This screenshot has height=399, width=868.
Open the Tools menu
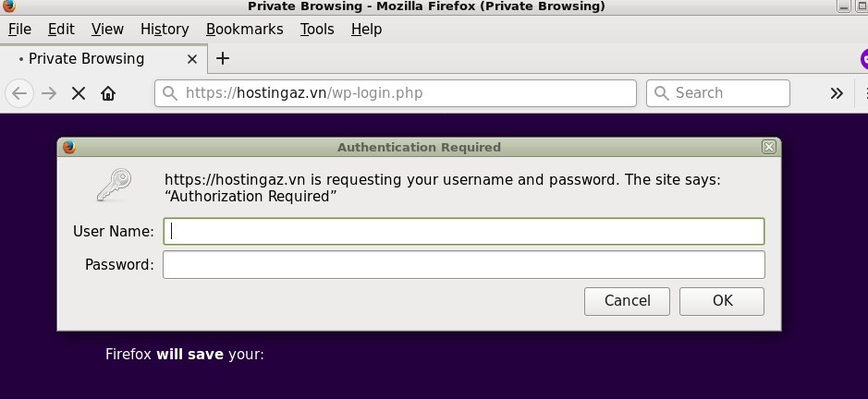(317, 30)
